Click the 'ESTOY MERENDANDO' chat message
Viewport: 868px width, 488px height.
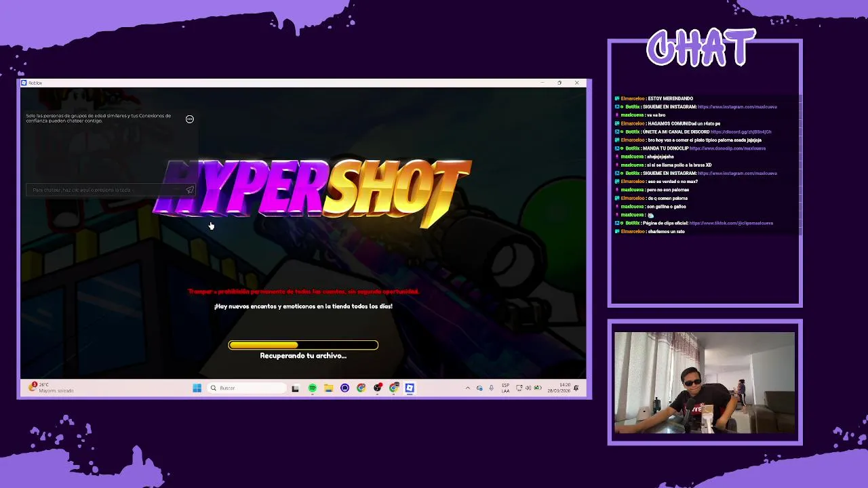click(x=670, y=99)
